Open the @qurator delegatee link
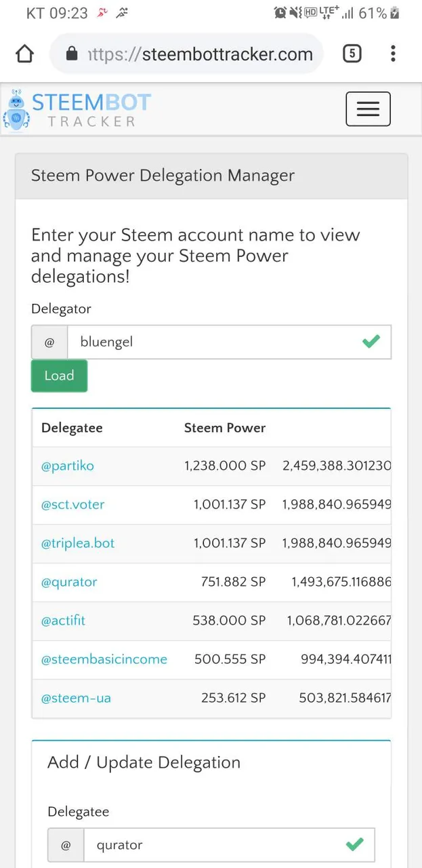 (x=69, y=582)
